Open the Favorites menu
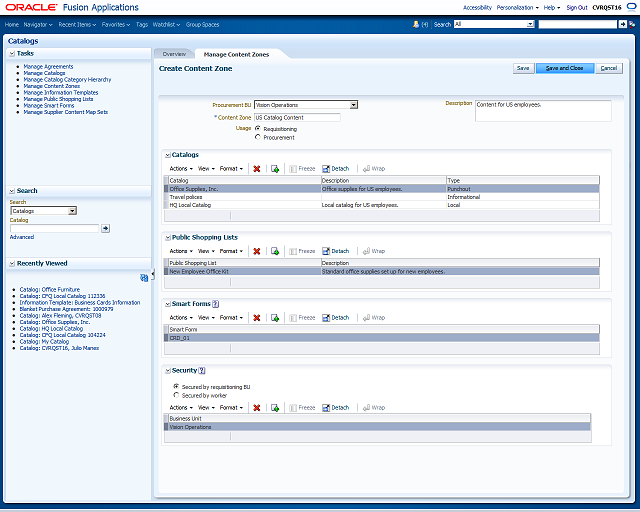 (x=116, y=24)
